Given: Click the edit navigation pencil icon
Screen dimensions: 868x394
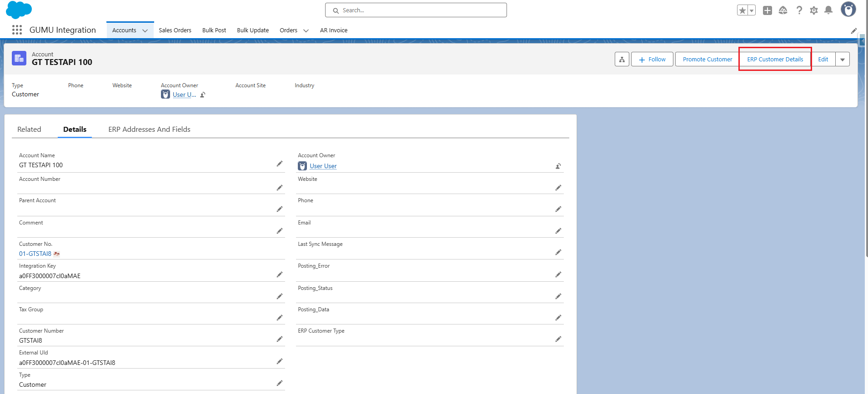Looking at the screenshot, I should coord(854,30).
